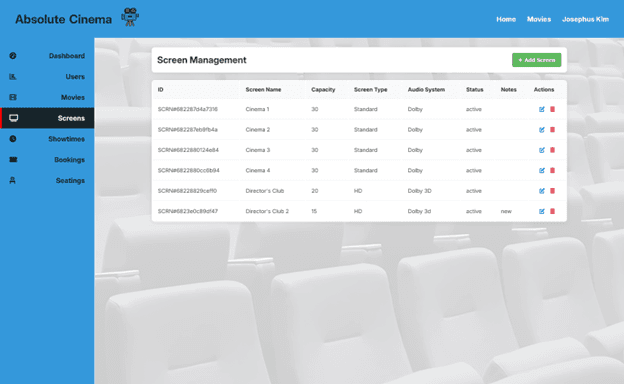Screen dimensions: 624x384
Task: Click the Status column header
Action: pyautogui.click(x=474, y=90)
